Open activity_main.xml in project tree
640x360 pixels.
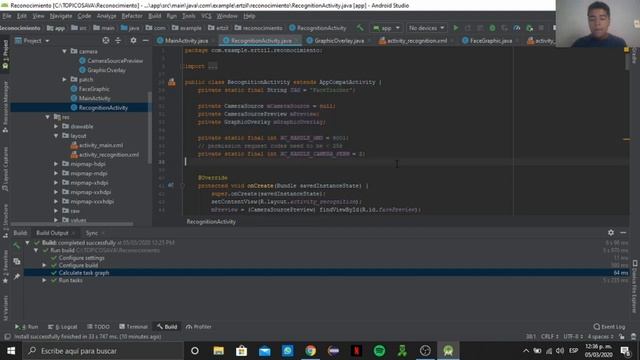point(97,145)
